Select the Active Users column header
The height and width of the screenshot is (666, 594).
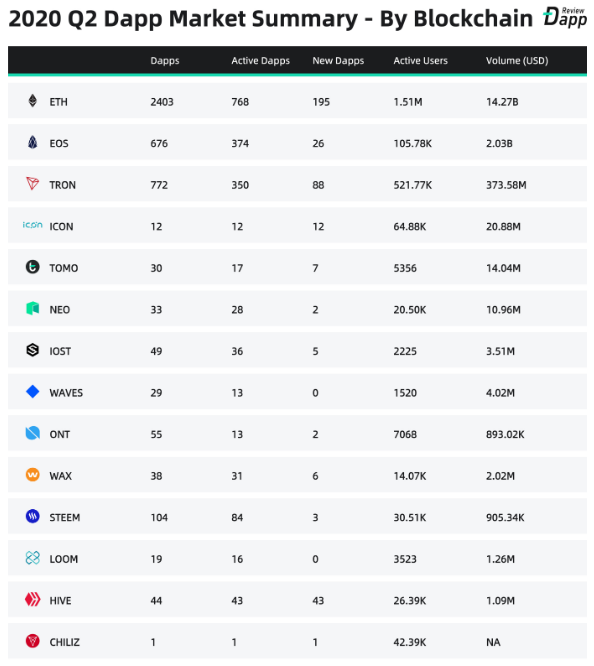point(421,61)
